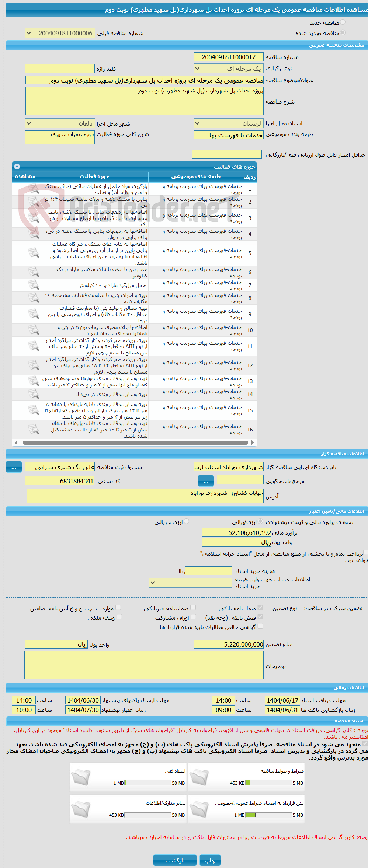Open view icon for activity row 14
This screenshot has width=368, height=868.
tap(34, 394)
